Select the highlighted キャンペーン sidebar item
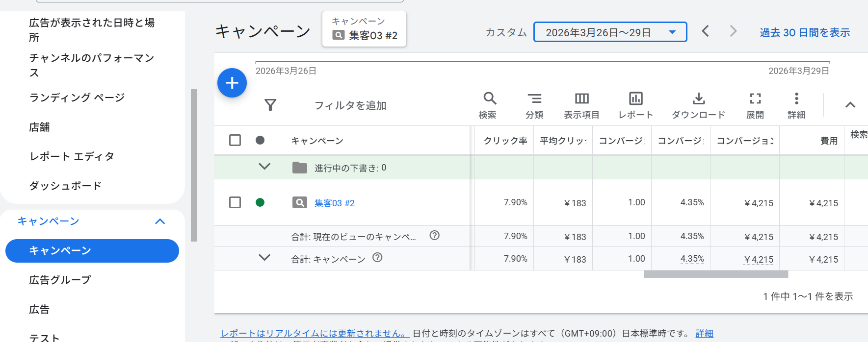This screenshot has height=342, width=868. pos(92,251)
